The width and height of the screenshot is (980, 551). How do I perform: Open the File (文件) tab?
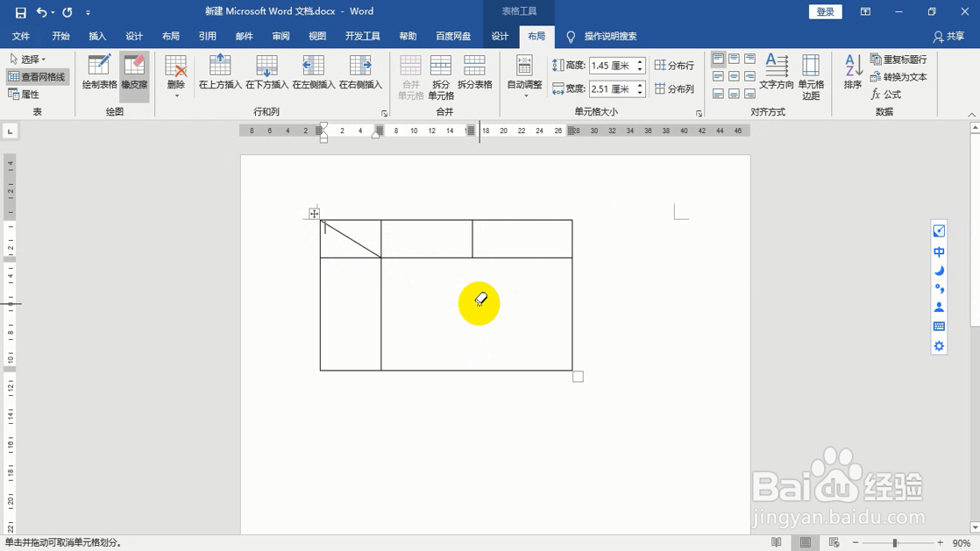[x=21, y=36]
